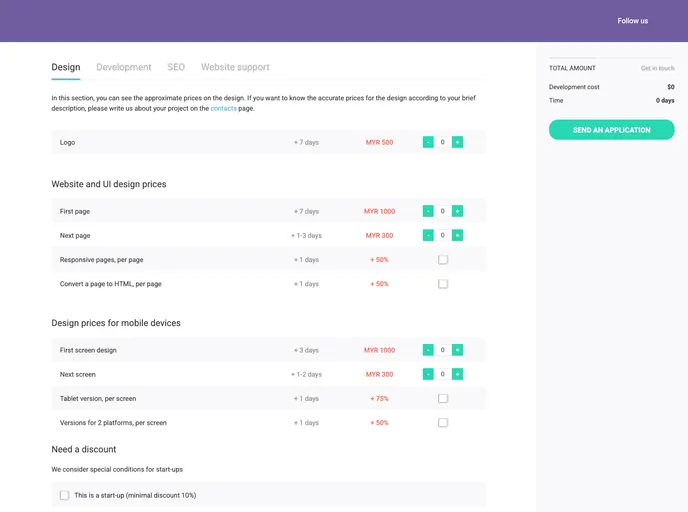Screen dimensions: 688x512
Task: Check the This is a start-up box
Action: (x=65, y=495)
